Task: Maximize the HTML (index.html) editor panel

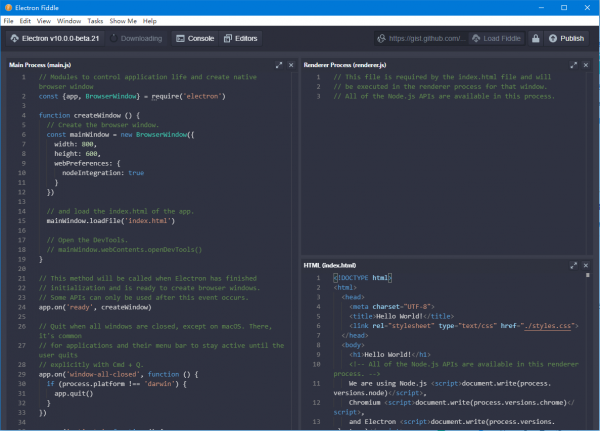Action: coord(574,265)
